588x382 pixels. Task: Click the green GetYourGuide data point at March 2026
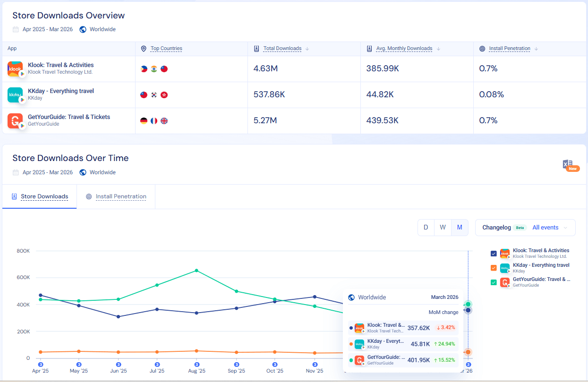[468, 304]
